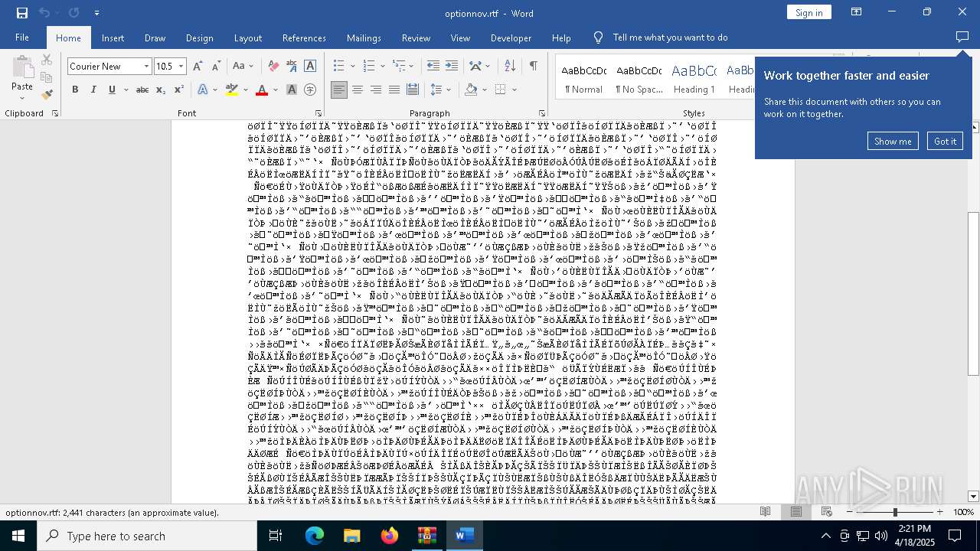Switch to Read Mode view
980x551 pixels.
(x=765, y=512)
